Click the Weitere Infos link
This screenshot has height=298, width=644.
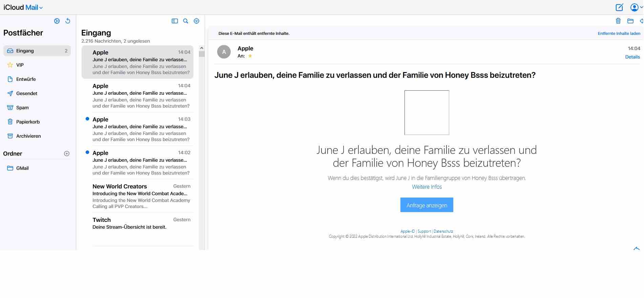[x=427, y=187]
